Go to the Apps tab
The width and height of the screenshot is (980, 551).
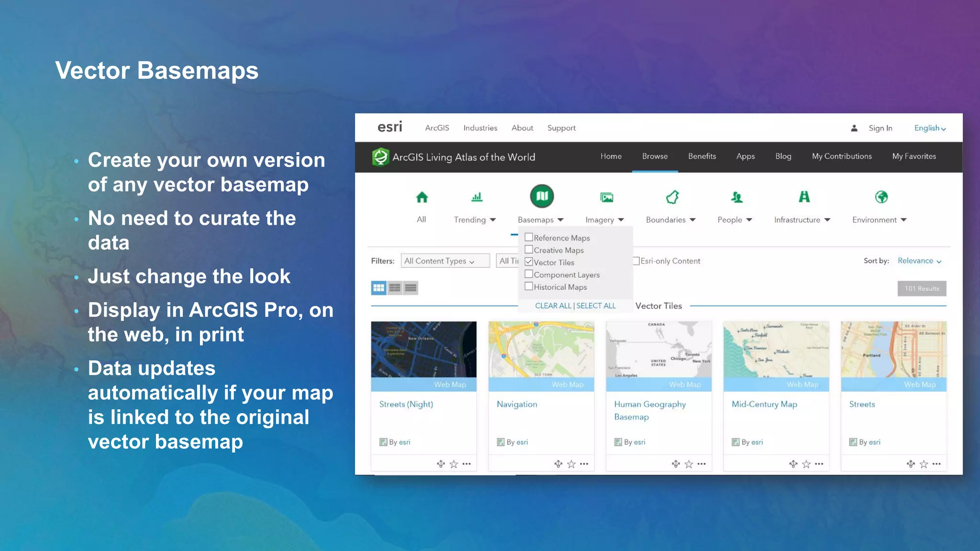(746, 156)
